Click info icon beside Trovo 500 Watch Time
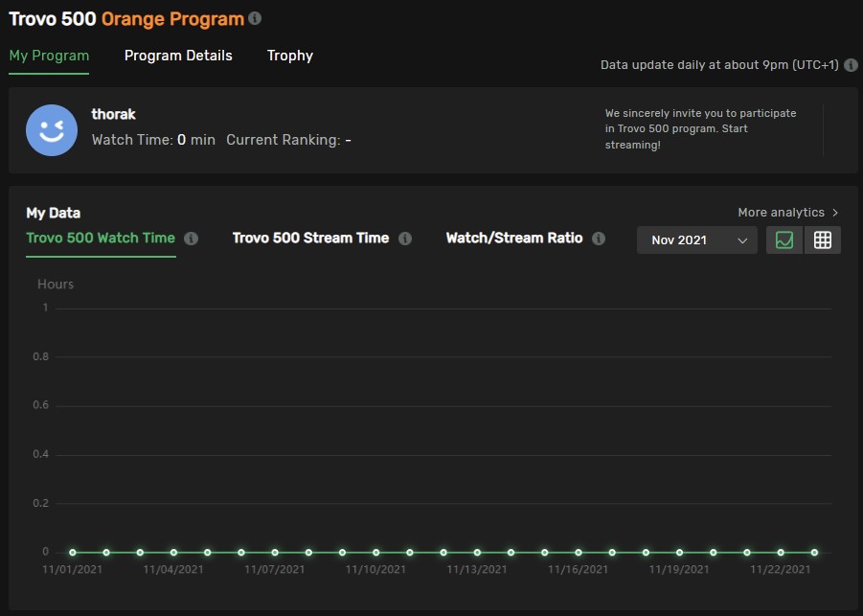863x616 pixels. click(191, 239)
